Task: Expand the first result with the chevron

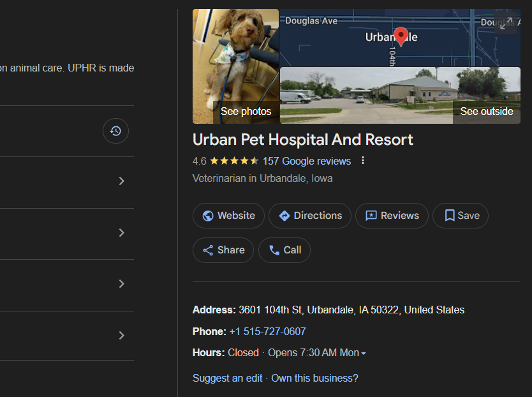Action: point(121,181)
